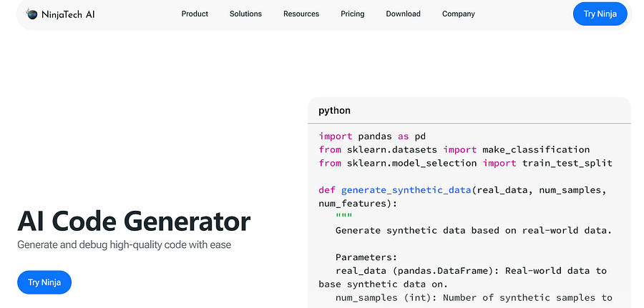Click the "Generate and debug high-quality code" subtitle
644x308 pixels.
[124, 245]
